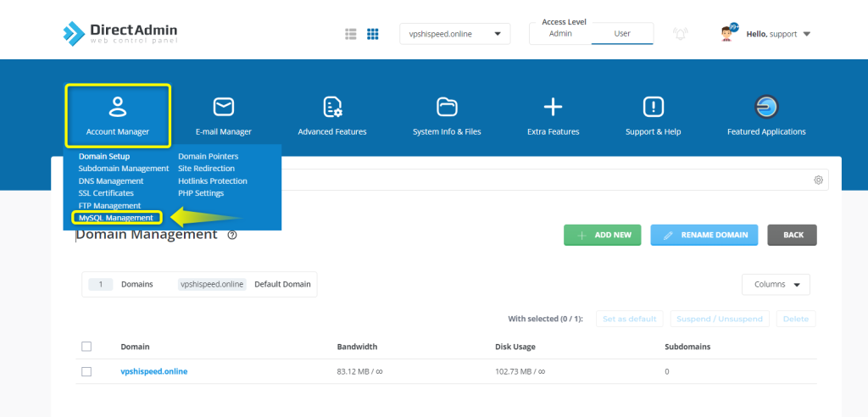Click the 83.12 MB bandwidth value
The width and height of the screenshot is (868, 417).
[359, 371]
